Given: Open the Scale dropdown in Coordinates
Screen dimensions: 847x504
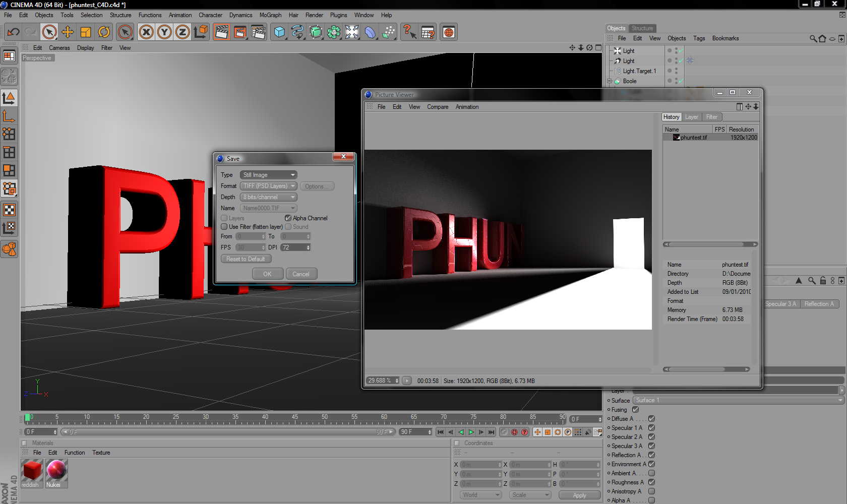Looking at the screenshot, I should (x=530, y=495).
